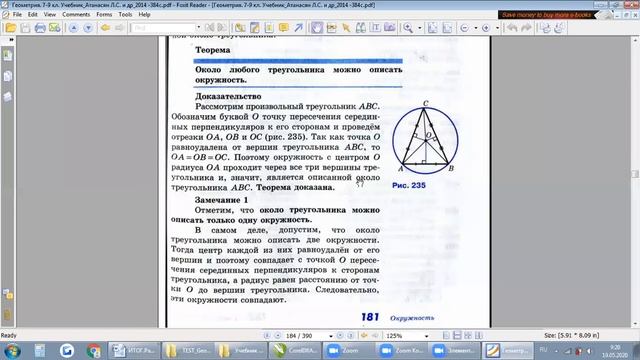Image resolution: width=640 pixels, height=360 pixels.
Task: Save the document with the floppy icon
Action: [25, 28]
